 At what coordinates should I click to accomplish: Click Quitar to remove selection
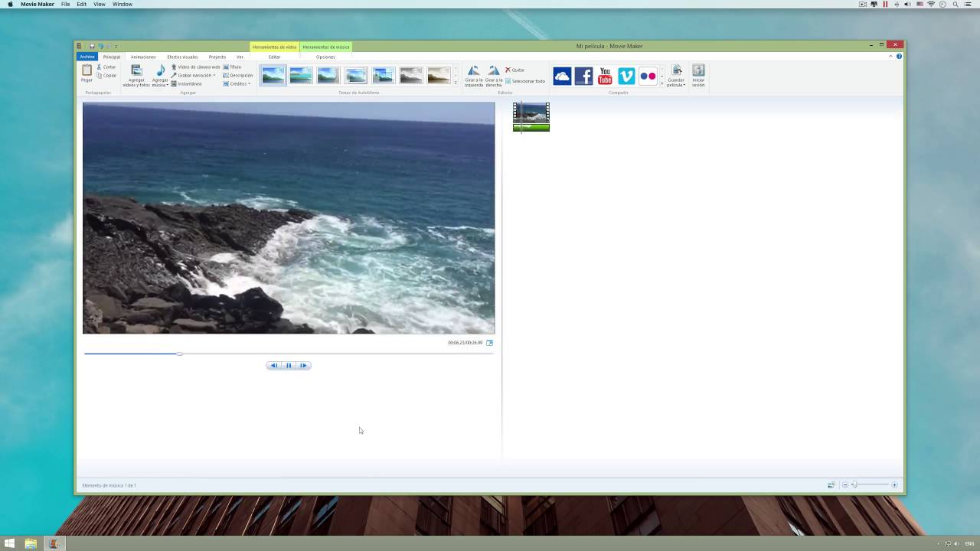pyautogui.click(x=517, y=70)
